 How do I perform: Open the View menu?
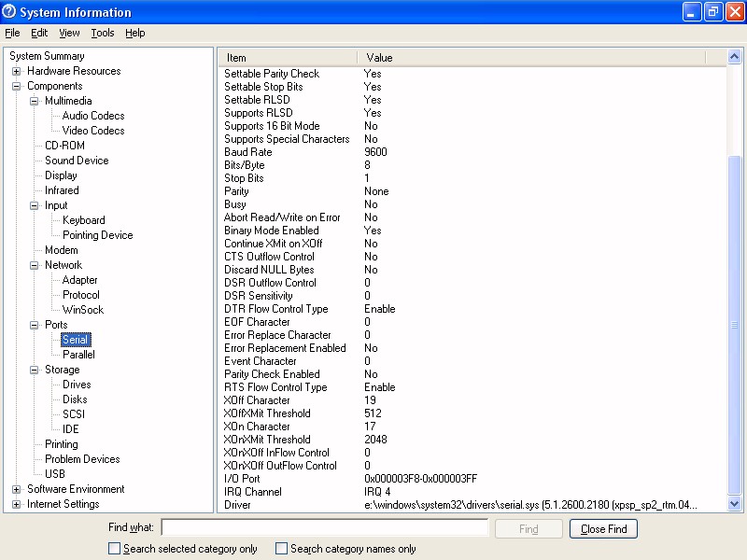69,33
